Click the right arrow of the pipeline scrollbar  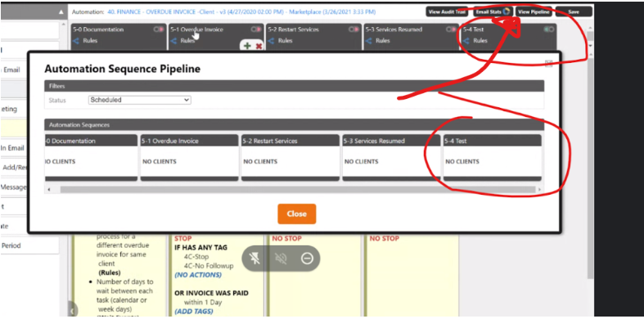[539, 190]
